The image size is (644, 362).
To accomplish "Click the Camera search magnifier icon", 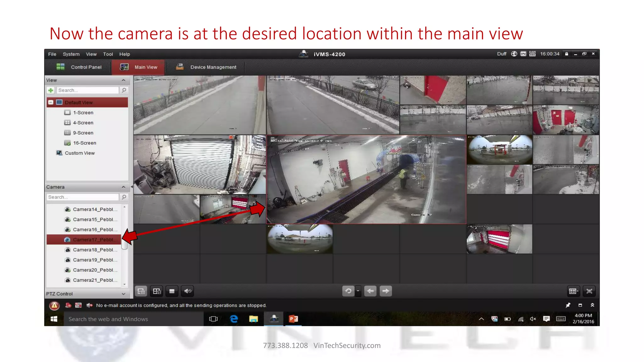I will coord(124,197).
